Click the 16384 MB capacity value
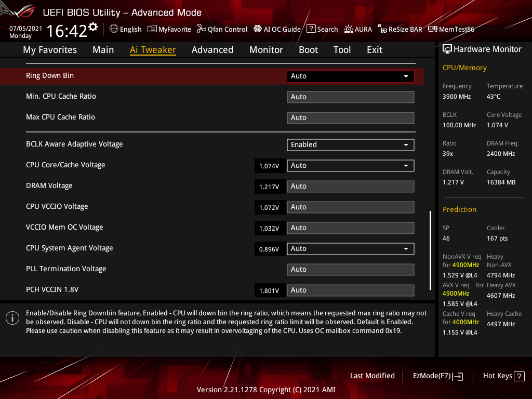Screen dimensions: 532x399 point(501,182)
